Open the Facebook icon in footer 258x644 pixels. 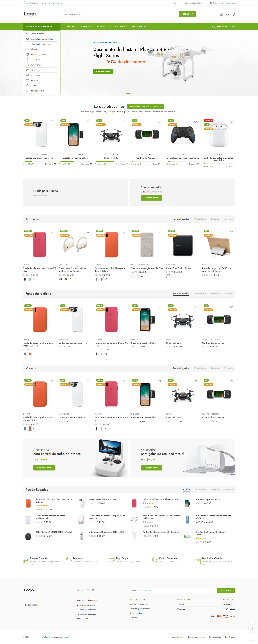[x=83, y=590]
